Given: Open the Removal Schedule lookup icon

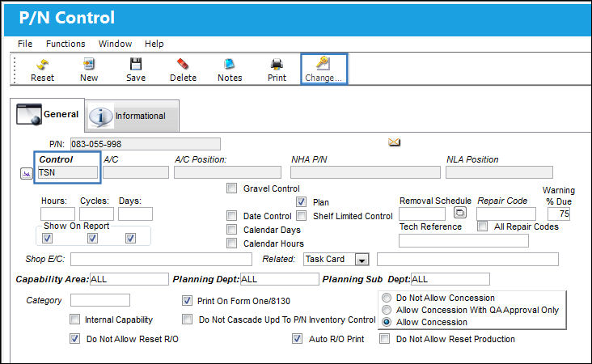Looking at the screenshot, I should tap(459, 213).
